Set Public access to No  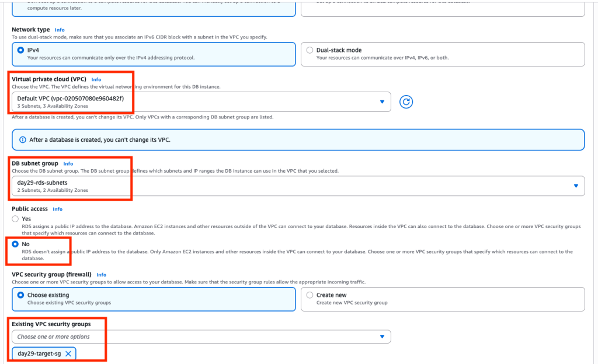coord(15,244)
